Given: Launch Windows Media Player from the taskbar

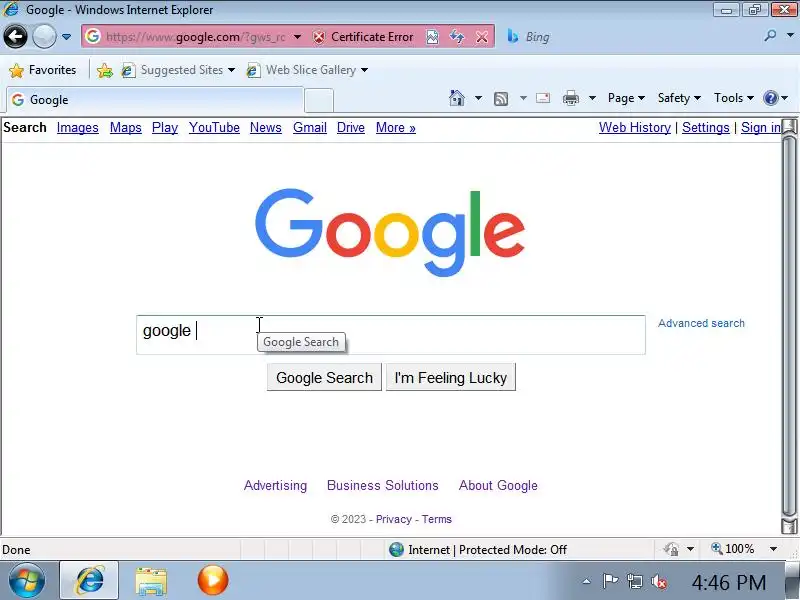Looking at the screenshot, I should point(213,581).
